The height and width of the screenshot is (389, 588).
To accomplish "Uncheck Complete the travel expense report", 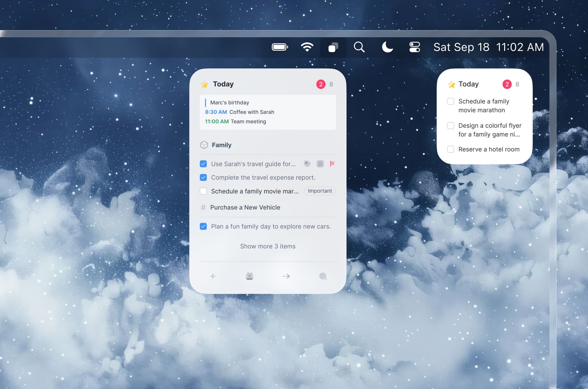I will point(203,178).
